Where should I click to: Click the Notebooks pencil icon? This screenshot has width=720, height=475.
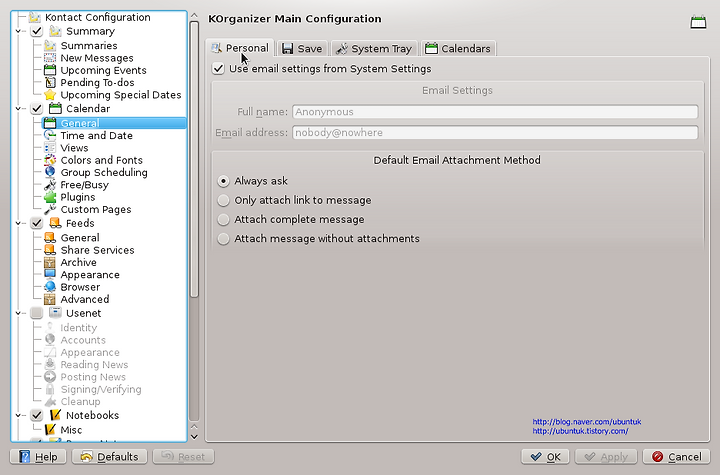pyautogui.click(x=55, y=415)
